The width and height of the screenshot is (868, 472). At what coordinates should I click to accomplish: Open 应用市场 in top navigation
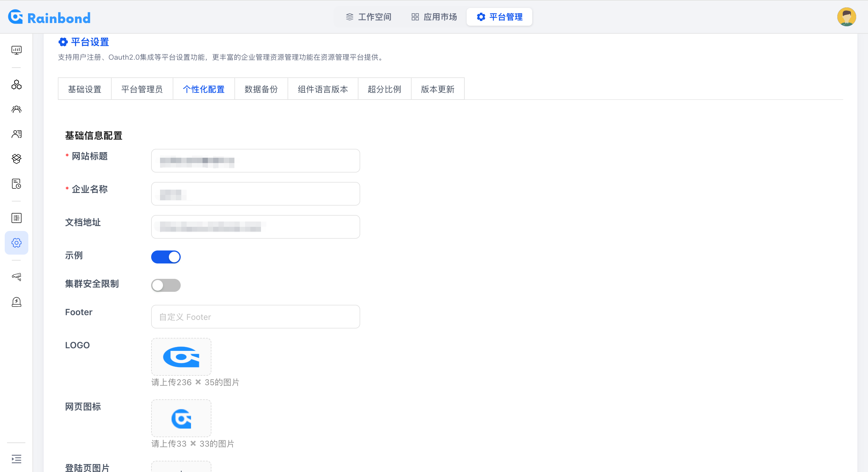[x=434, y=17]
